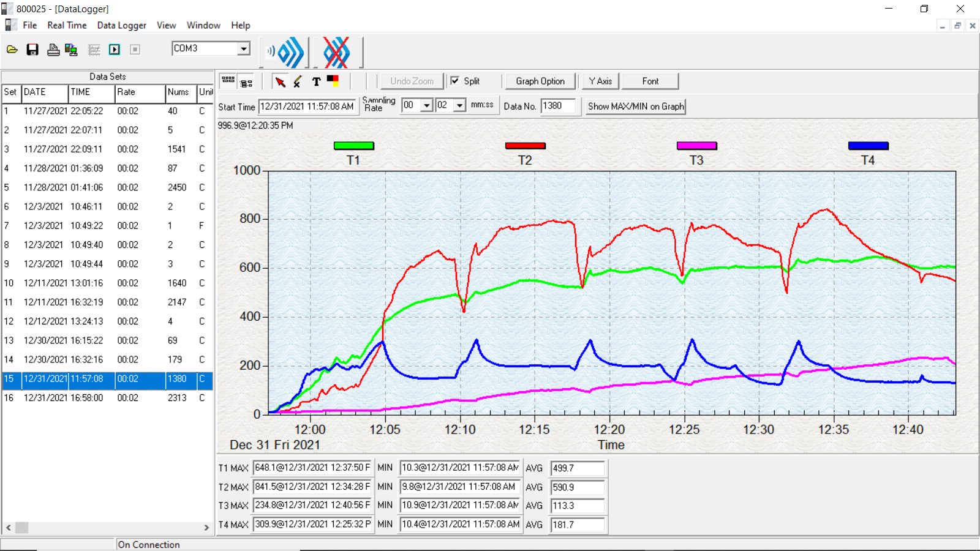Click Show MAX/MIN on Graph button
Viewport: 980px width, 551px height.
coord(635,106)
